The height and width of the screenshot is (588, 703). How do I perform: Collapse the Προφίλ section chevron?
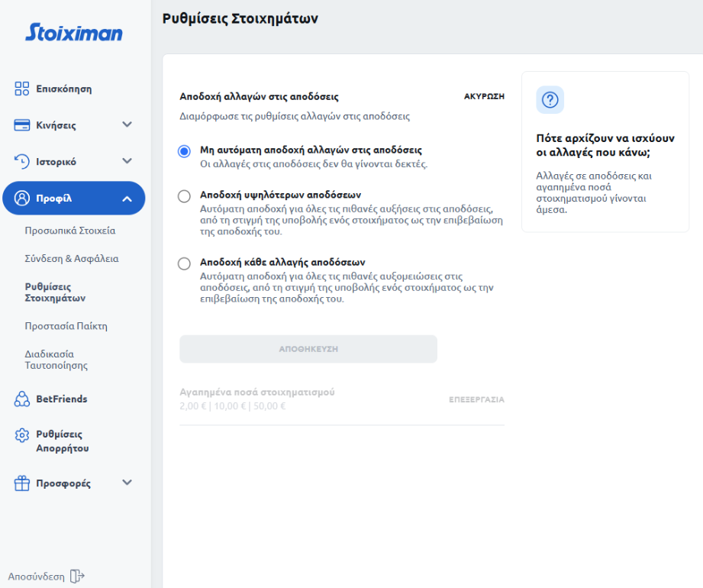point(127,199)
